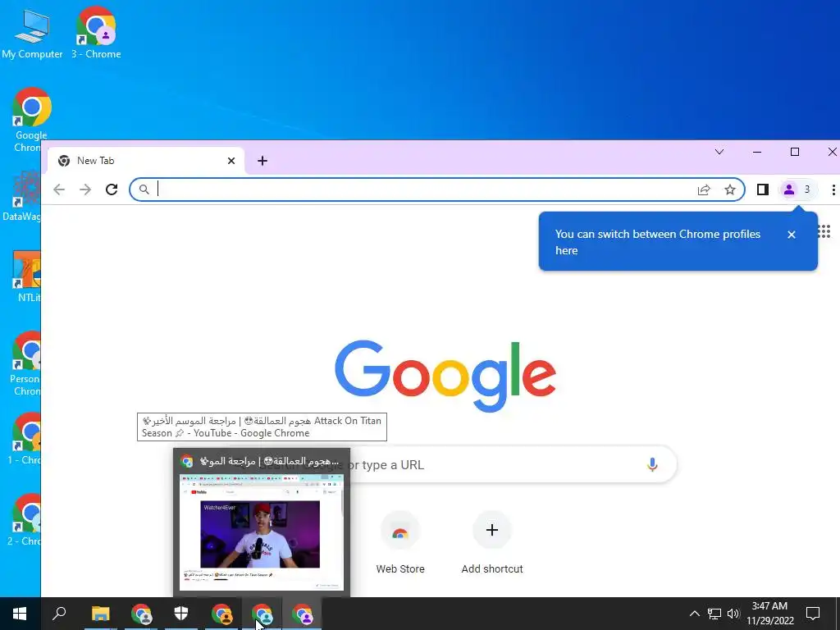Open File Explorer from taskbar

pos(100,614)
